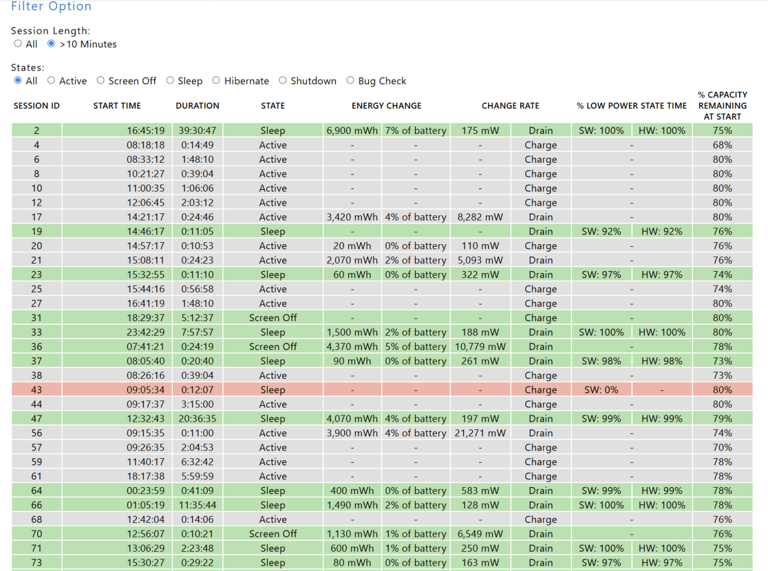The width and height of the screenshot is (768, 571).
Task: Click the STATE column header
Action: coord(273,106)
